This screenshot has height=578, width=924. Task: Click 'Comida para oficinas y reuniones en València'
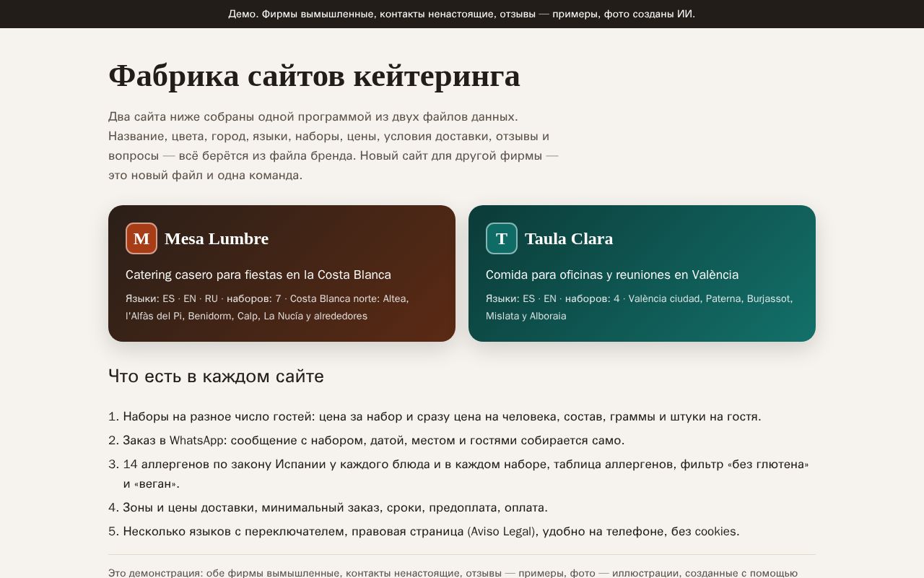point(612,275)
